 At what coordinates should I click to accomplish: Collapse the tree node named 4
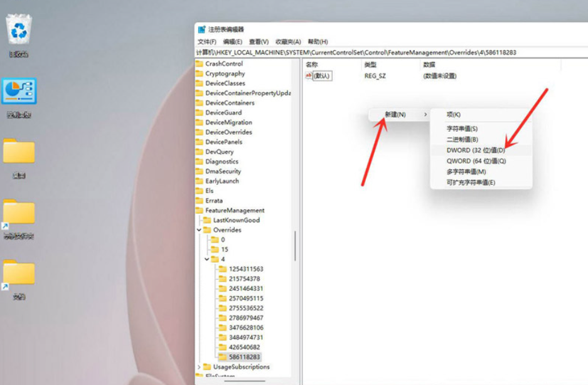pyautogui.click(x=207, y=259)
